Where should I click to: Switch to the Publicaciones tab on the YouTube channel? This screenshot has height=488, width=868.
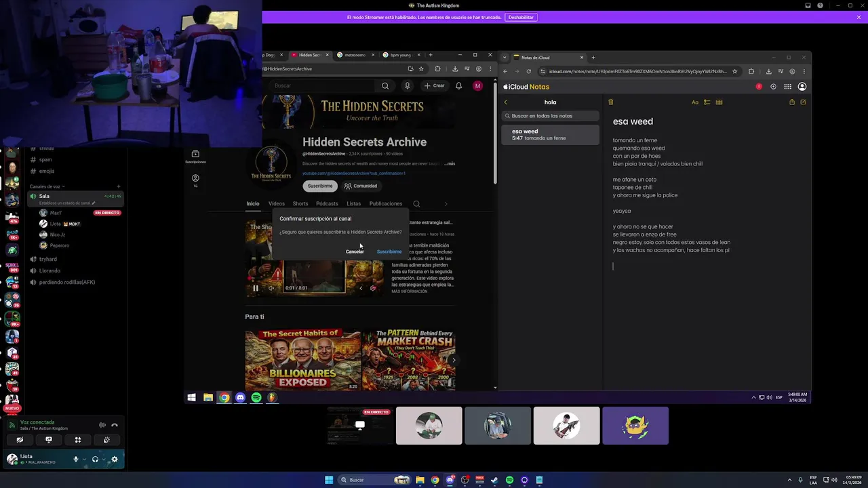point(386,203)
